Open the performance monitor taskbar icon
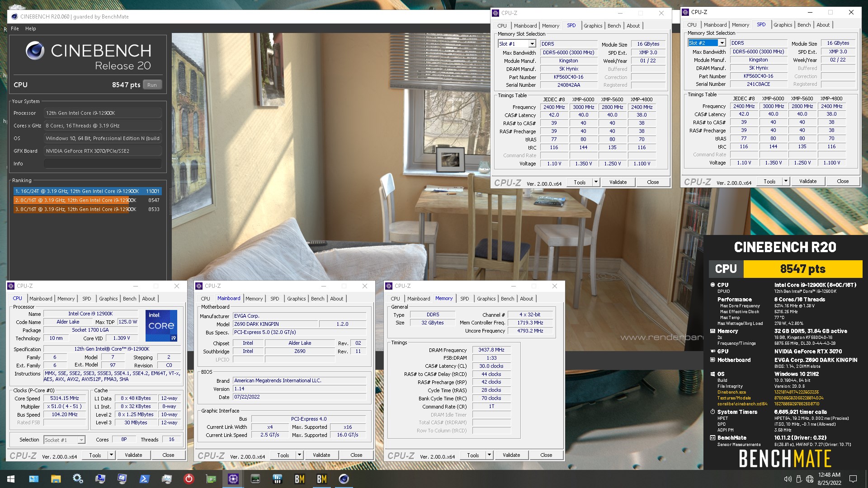The width and height of the screenshot is (868, 488). [166, 479]
